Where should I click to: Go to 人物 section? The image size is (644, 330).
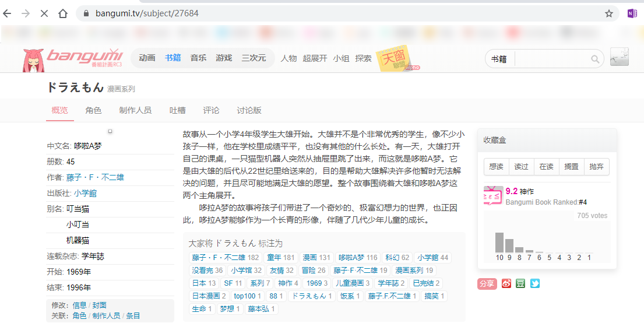click(x=288, y=58)
